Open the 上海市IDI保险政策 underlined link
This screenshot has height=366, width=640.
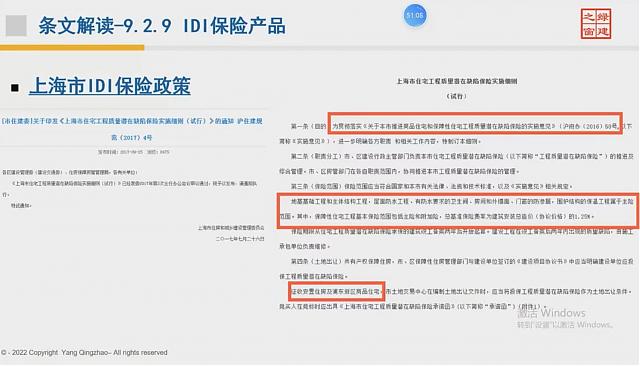110,86
